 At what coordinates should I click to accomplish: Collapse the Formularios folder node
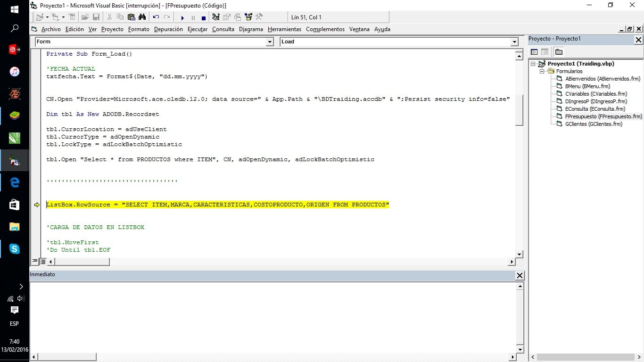pos(542,71)
